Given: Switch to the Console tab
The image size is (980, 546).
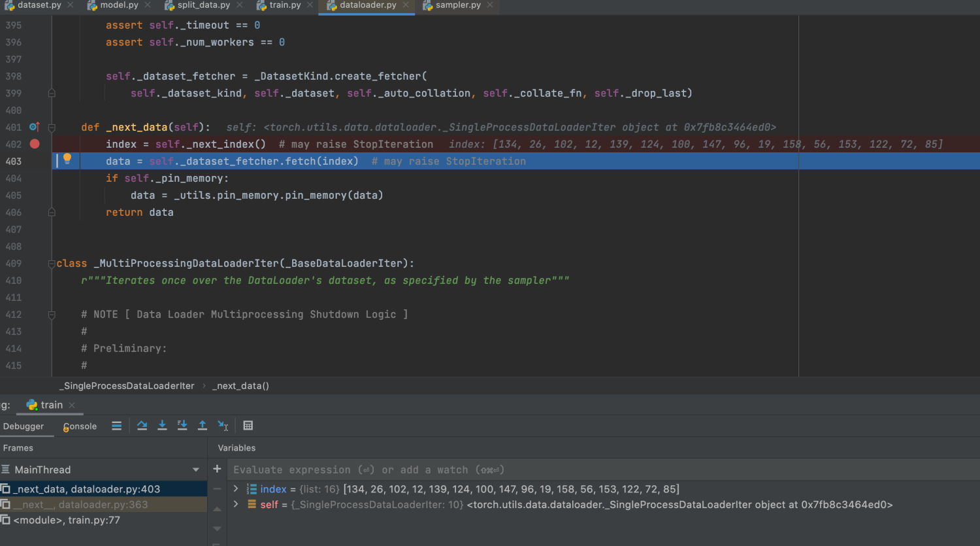Looking at the screenshot, I should [78, 426].
